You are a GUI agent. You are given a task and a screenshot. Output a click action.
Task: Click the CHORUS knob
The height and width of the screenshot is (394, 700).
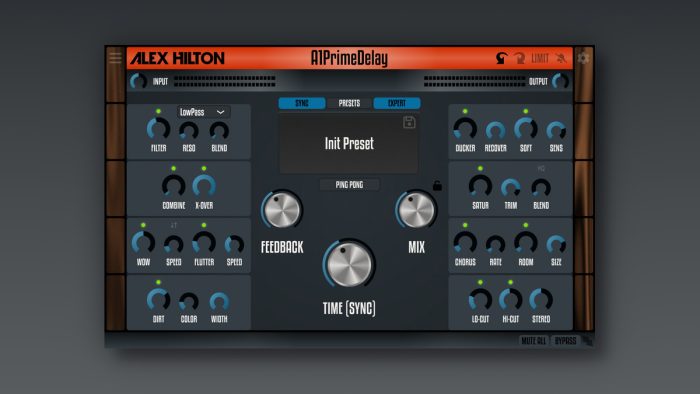[465, 243]
